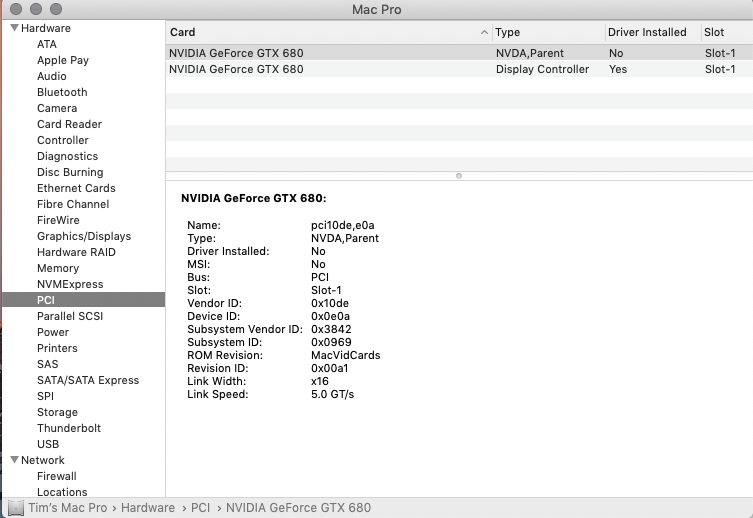Image resolution: width=753 pixels, height=518 pixels.
Task: Open Apple Pay in the sidebar
Action: tap(63, 60)
